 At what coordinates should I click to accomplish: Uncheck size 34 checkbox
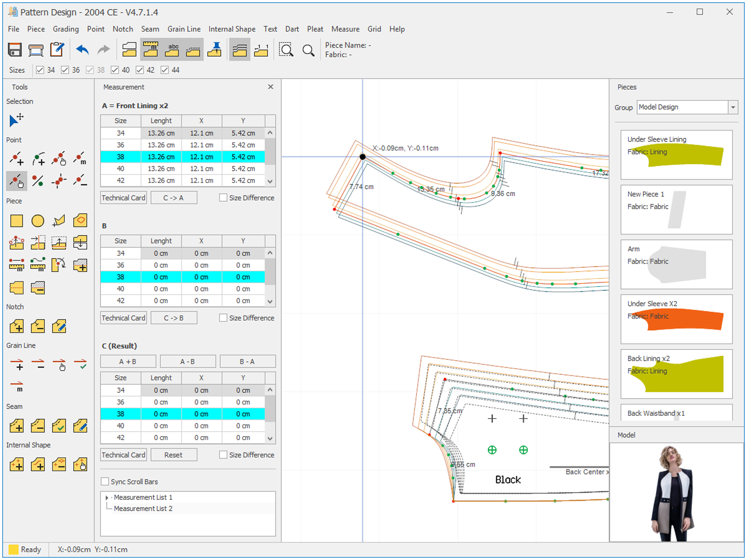click(x=40, y=70)
